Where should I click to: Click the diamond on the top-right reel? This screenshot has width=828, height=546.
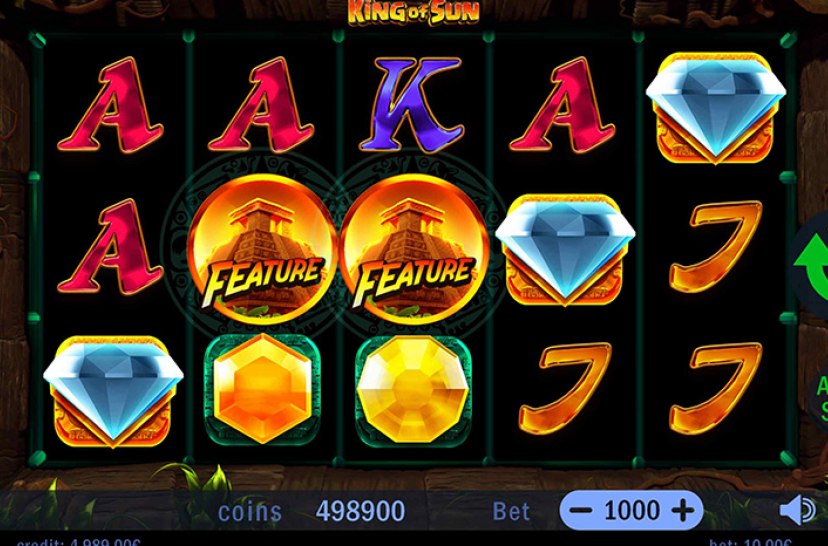[716, 106]
